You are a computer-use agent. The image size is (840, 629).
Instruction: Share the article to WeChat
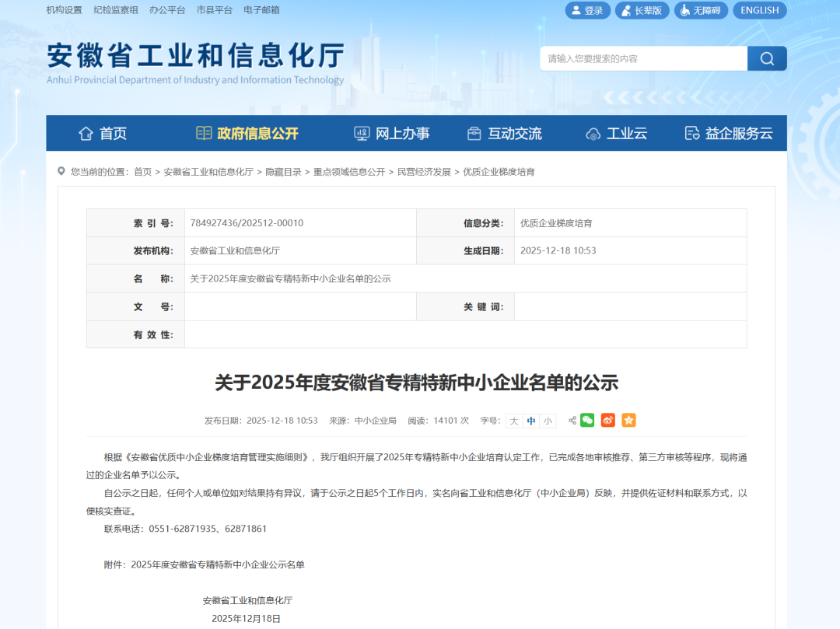click(587, 420)
